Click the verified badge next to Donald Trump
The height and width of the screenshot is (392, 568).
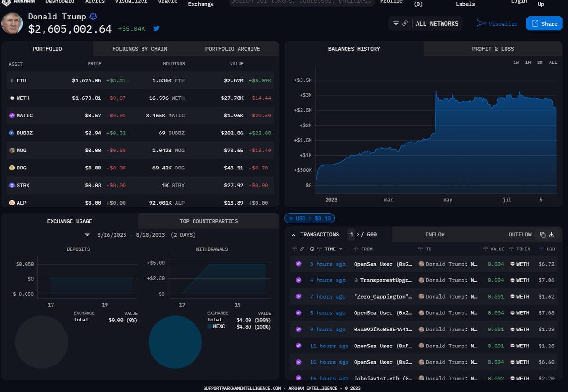[x=93, y=17]
